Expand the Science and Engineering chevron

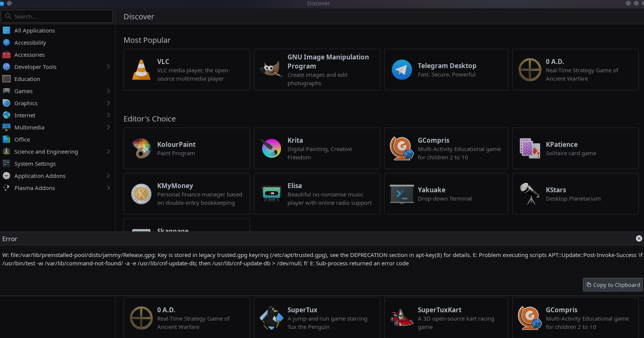108,151
